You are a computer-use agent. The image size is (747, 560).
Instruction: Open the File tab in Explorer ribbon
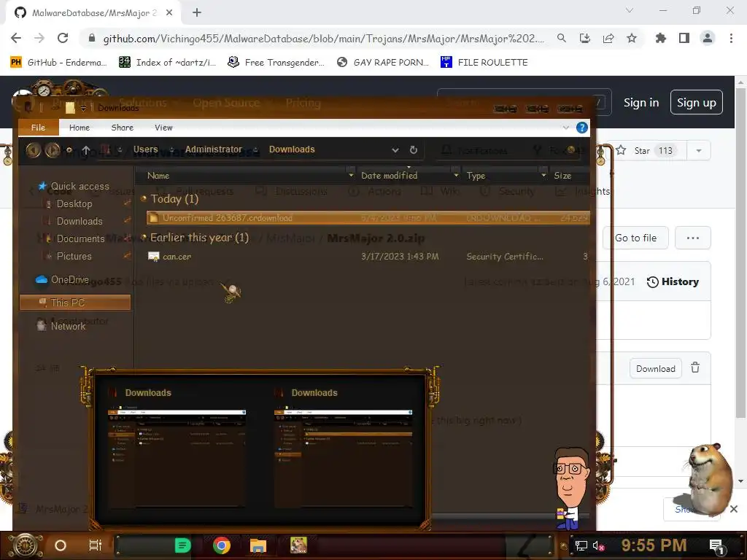click(38, 128)
